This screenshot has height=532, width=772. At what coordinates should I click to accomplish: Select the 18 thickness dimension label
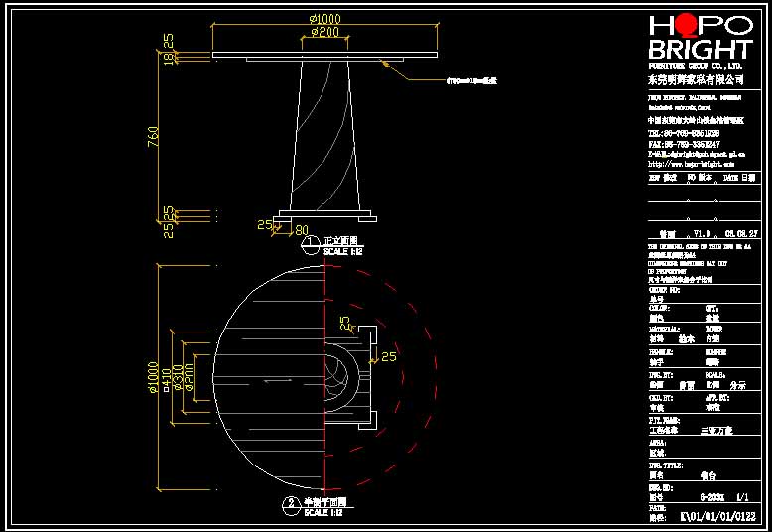[x=169, y=59]
